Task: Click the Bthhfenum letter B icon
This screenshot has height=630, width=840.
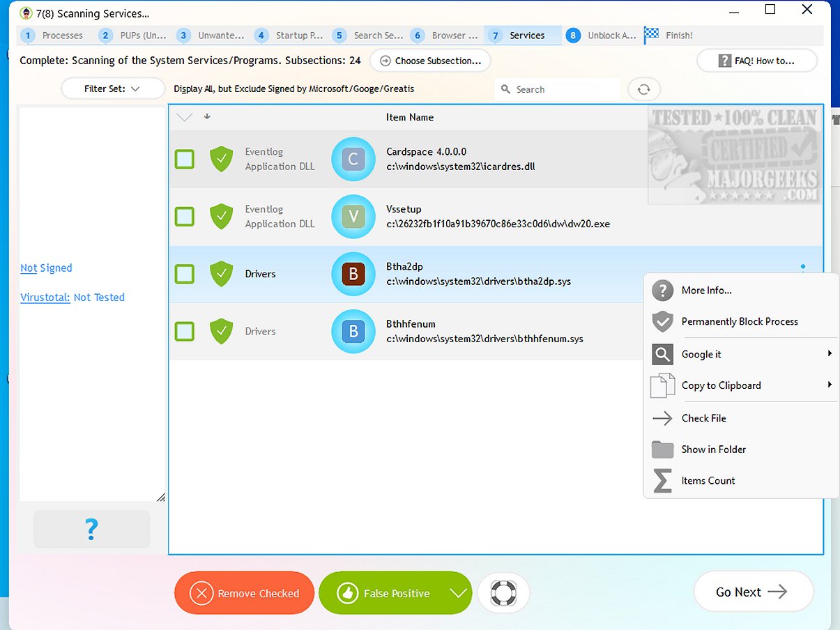Action: click(x=353, y=332)
